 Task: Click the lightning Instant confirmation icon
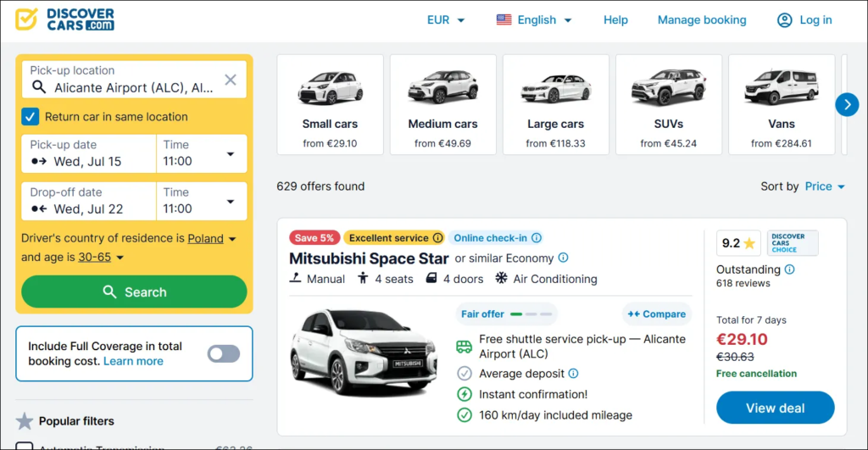tap(465, 394)
